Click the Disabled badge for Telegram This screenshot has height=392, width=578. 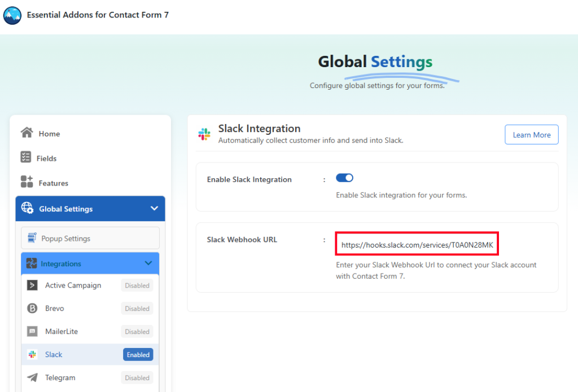(x=137, y=378)
